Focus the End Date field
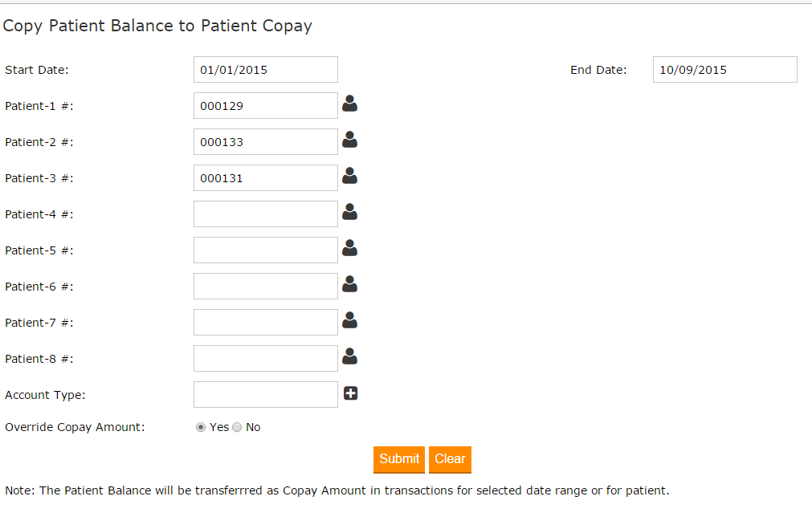This screenshot has width=812, height=529. (724, 70)
